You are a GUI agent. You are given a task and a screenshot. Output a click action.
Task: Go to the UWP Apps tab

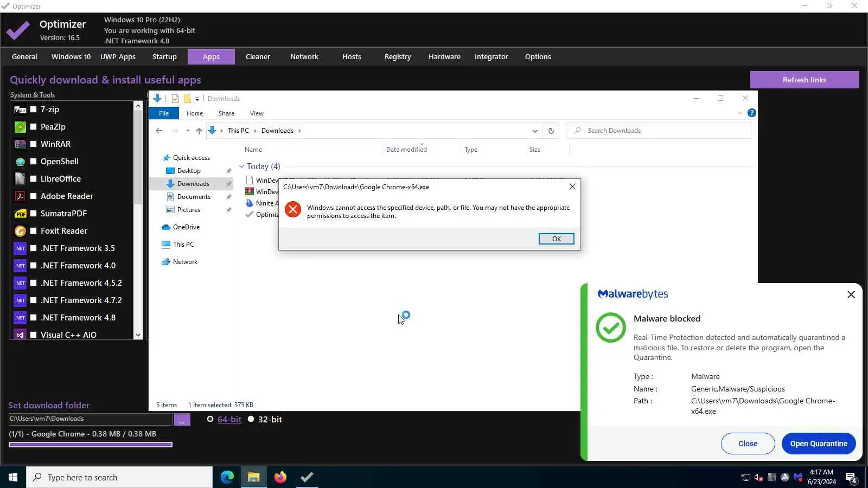pos(118,56)
